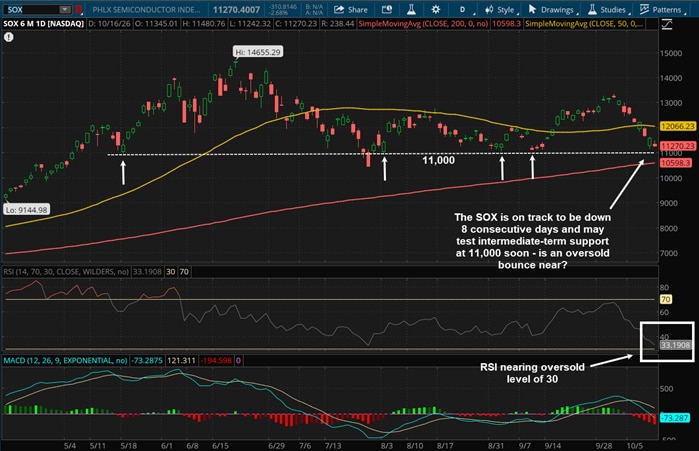The height and width of the screenshot is (451, 699).
Task: Click the 9/14 date on time axis
Action: pos(553,446)
